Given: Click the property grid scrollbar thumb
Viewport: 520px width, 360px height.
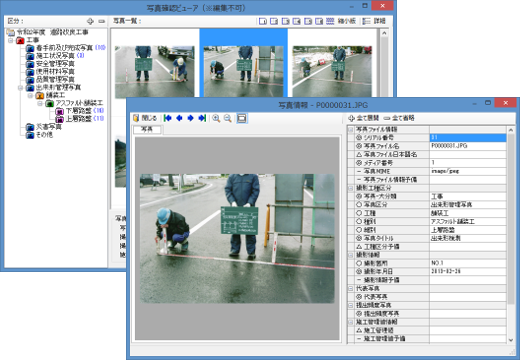Looking at the screenshot, I should pos(511,218).
